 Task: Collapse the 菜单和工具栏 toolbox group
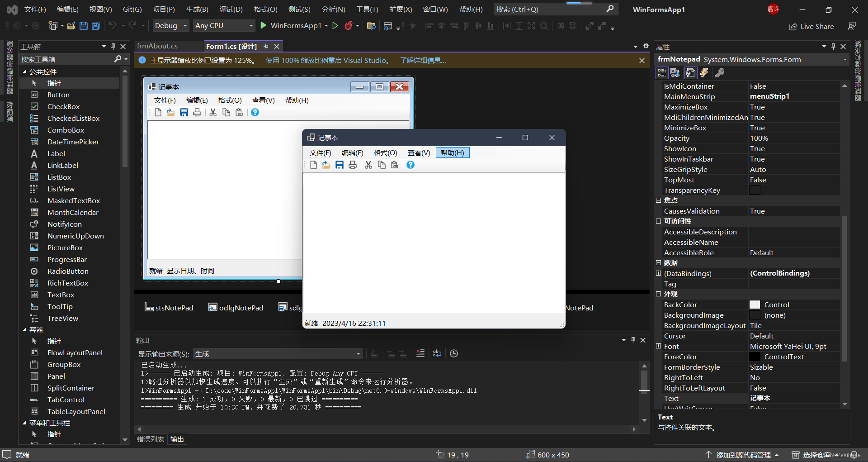pos(24,423)
